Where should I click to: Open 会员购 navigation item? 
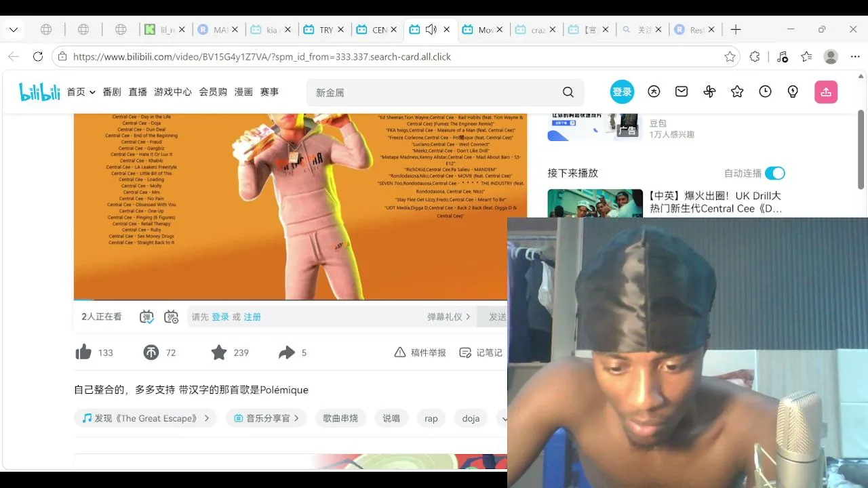(x=213, y=92)
